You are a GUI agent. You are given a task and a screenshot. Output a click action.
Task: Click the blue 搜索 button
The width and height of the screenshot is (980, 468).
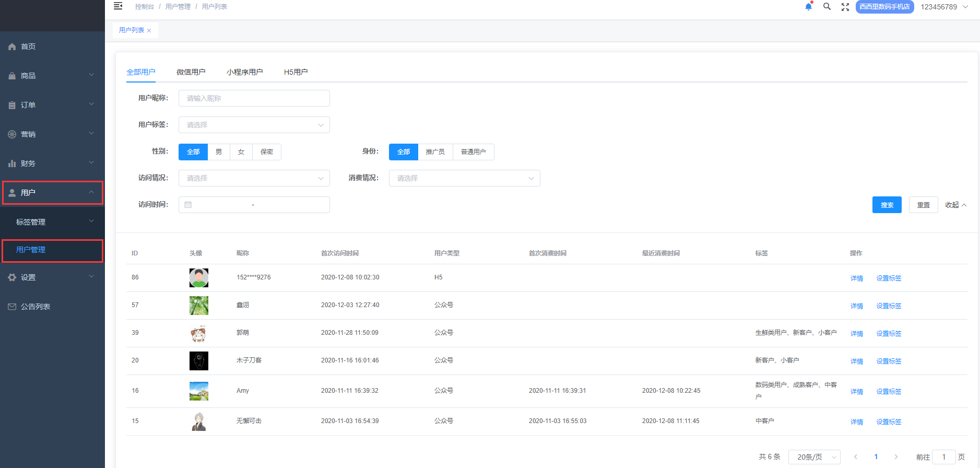[887, 205]
